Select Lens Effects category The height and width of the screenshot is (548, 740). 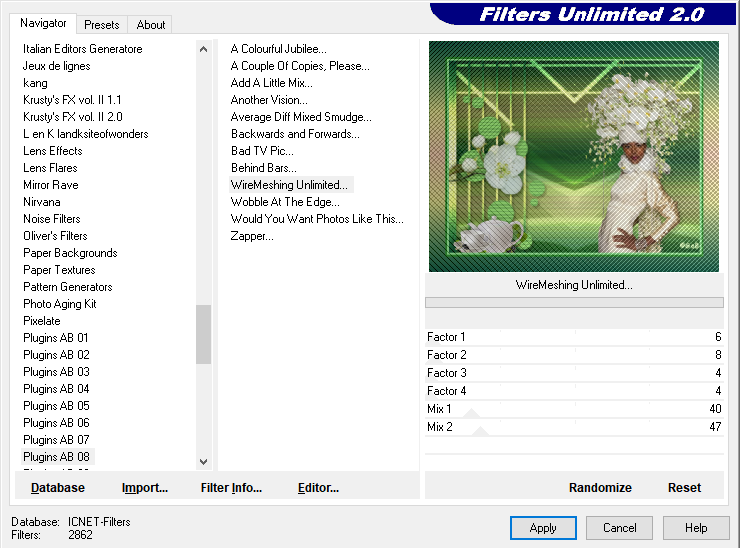(x=53, y=151)
